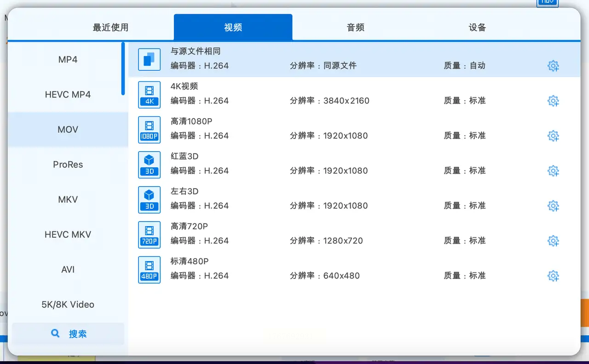Open settings gear for 与源文件相同 preset
The width and height of the screenshot is (589, 364).
[553, 66]
